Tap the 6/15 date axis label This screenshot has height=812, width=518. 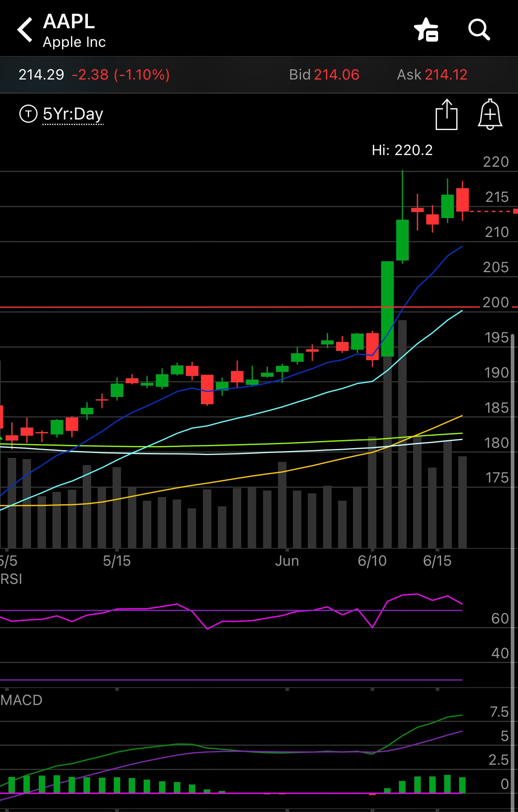point(437,561)
